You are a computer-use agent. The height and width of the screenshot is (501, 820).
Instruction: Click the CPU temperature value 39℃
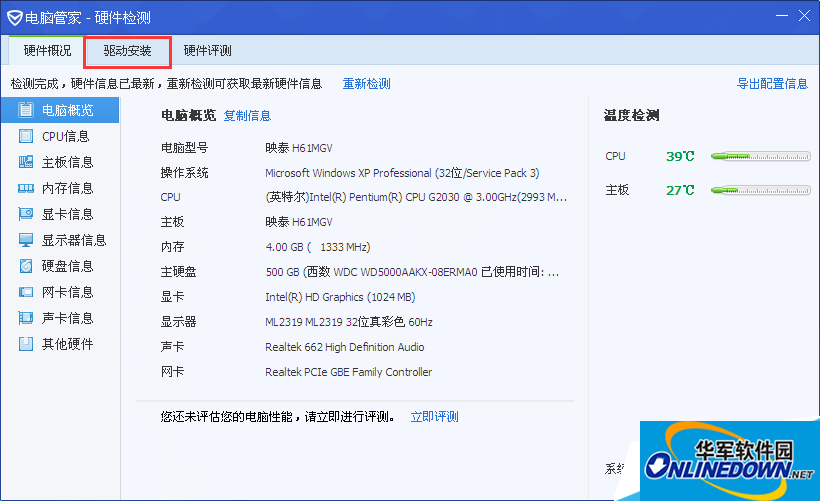(680, 156)
